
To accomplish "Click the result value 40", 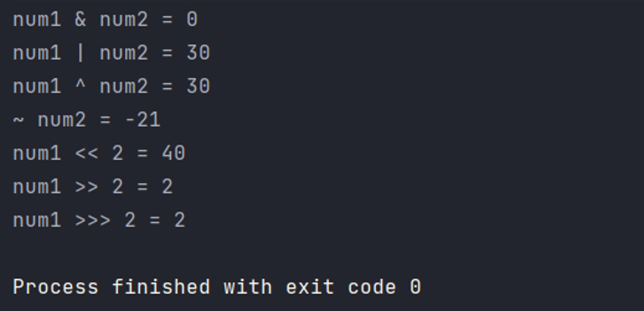I will point(174,153).
